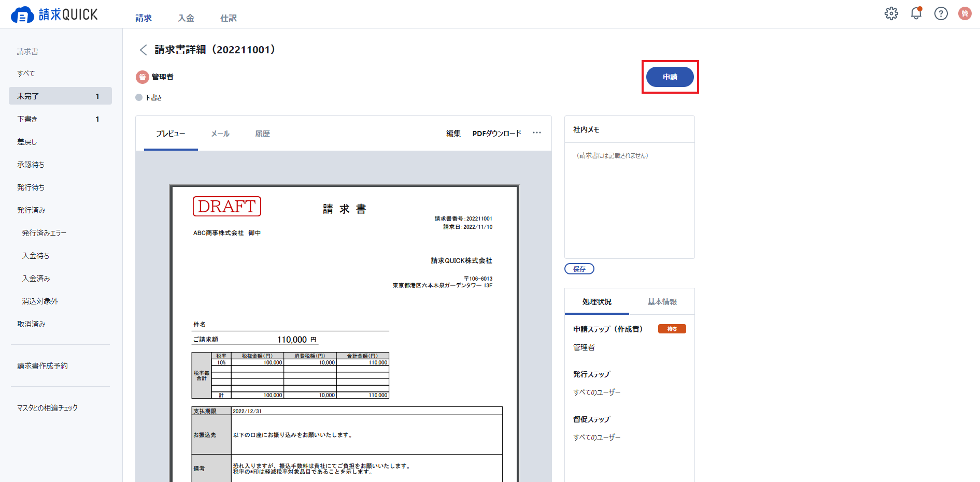Save the internal memo with 保存
This screenshot has width=980, height=482.
[x=579, y=269]
